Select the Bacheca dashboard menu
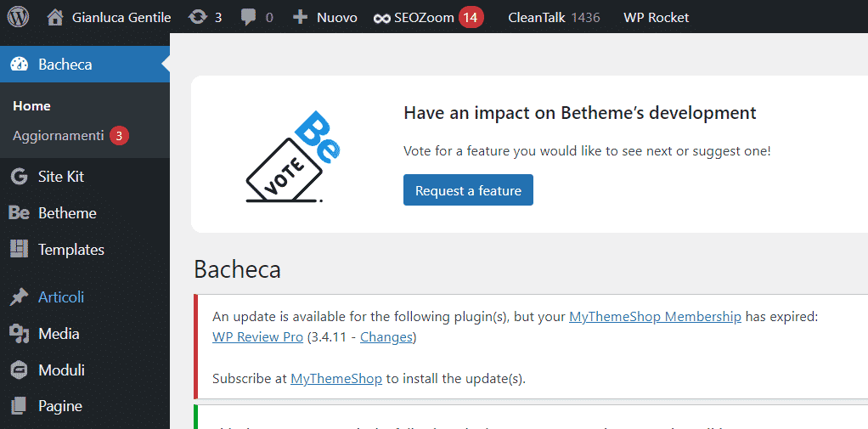 85,65
